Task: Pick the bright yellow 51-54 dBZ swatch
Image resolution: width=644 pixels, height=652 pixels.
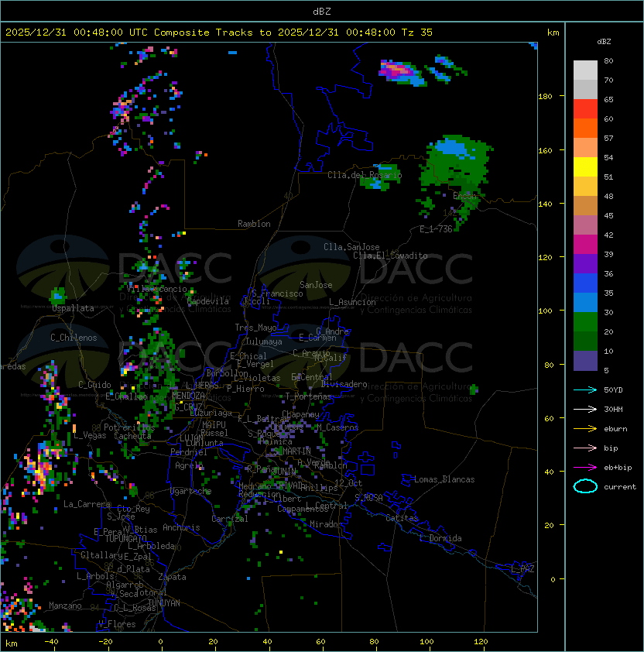Action: (585, 167)
